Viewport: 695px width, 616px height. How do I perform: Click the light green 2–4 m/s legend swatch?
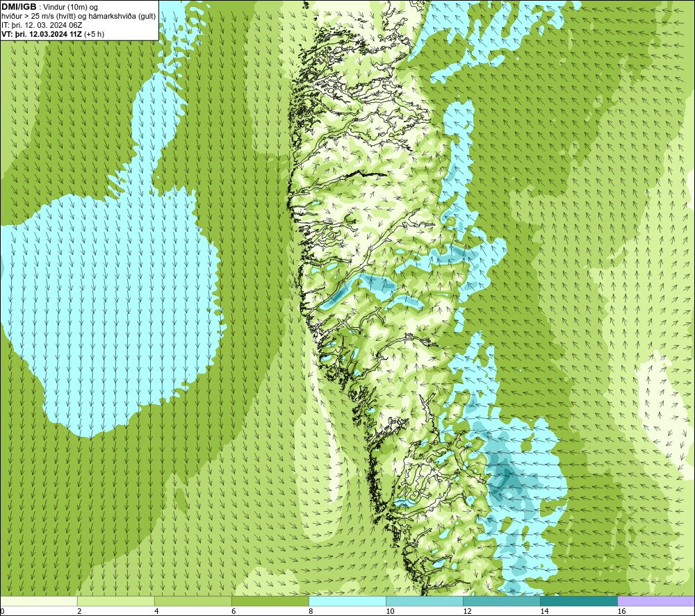point(116,601)
